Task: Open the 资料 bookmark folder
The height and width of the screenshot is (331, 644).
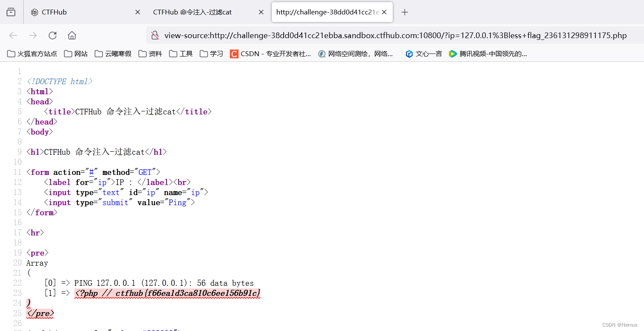Action: click(x=150, y=54)
